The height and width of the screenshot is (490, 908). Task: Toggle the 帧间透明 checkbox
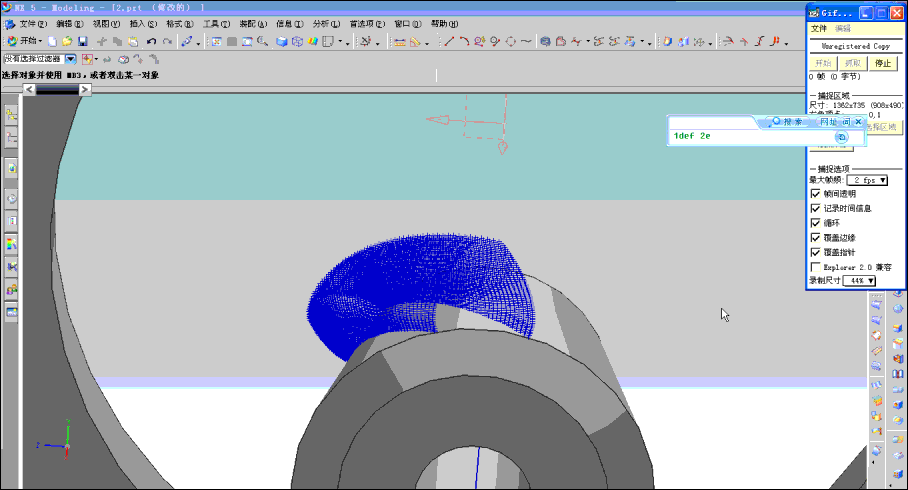click(815, 193)
